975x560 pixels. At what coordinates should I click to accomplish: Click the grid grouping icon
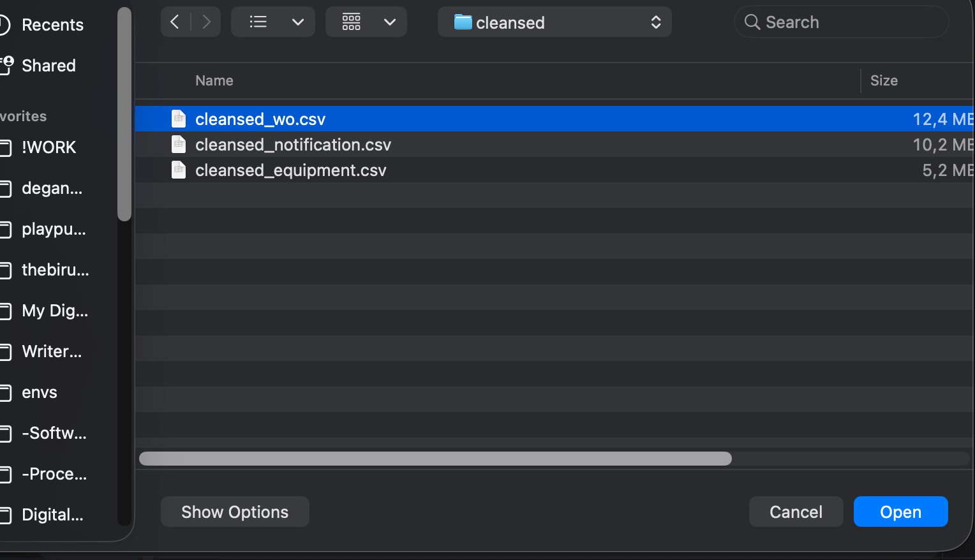coord(352,22)
